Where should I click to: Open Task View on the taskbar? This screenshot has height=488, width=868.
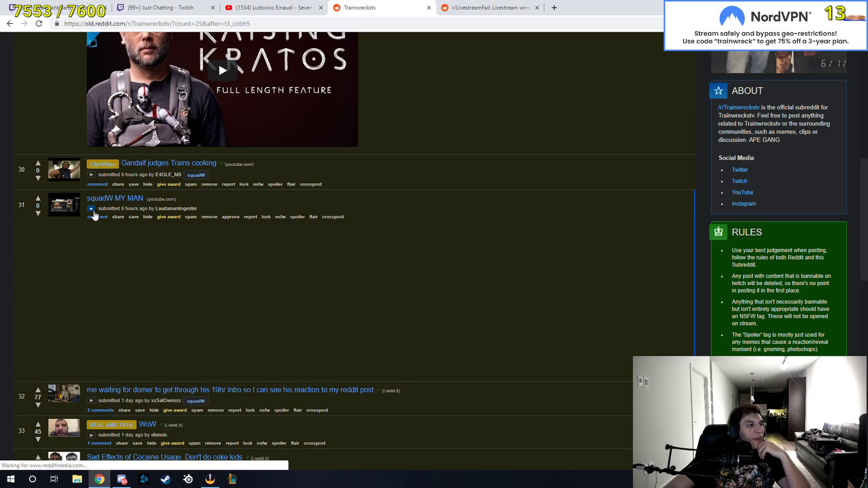54,479
